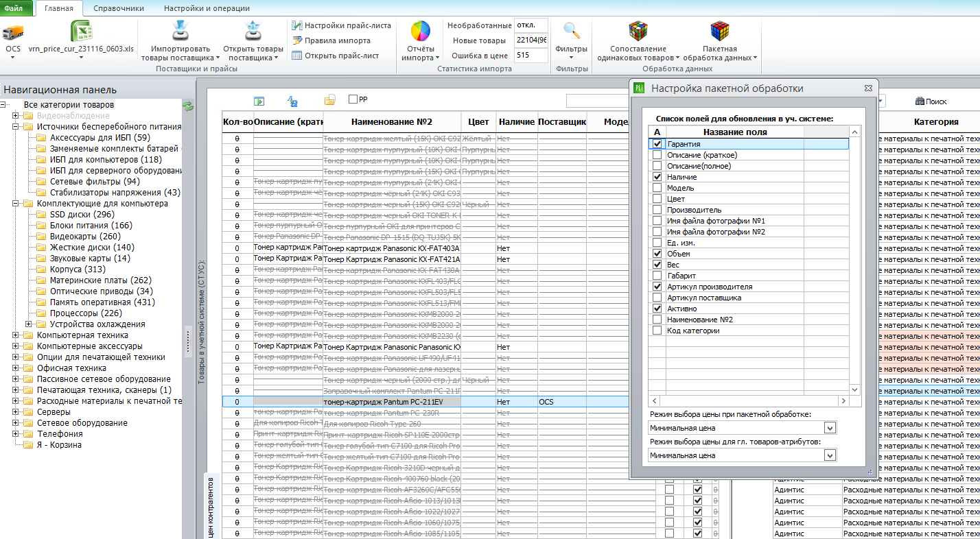
Task: Expand the Серверы tree node
Action: click(x=16, y=412)
